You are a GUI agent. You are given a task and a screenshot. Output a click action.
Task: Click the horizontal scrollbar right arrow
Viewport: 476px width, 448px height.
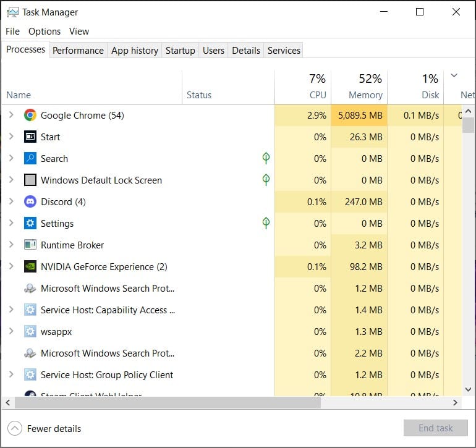point(455,402)
